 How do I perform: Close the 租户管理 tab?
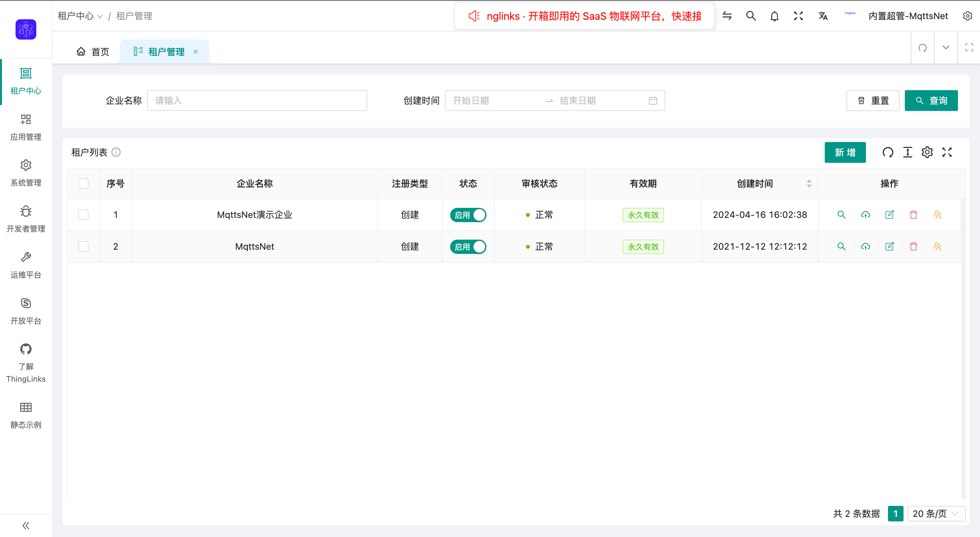click(x=195, y=51)
